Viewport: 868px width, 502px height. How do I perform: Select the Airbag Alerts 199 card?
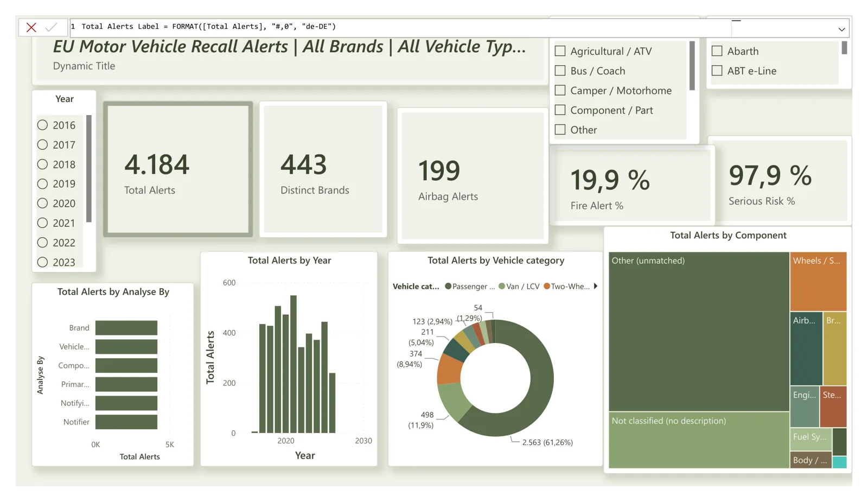[473, 175]
